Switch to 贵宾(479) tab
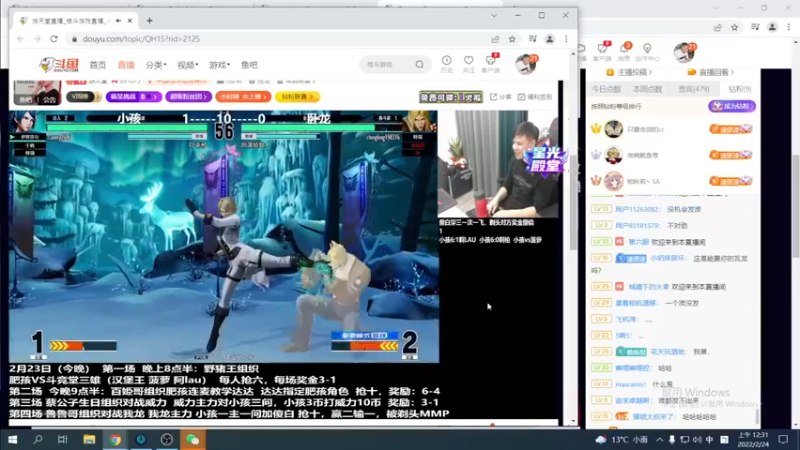800x450 pixels. [x=693, y=89]
